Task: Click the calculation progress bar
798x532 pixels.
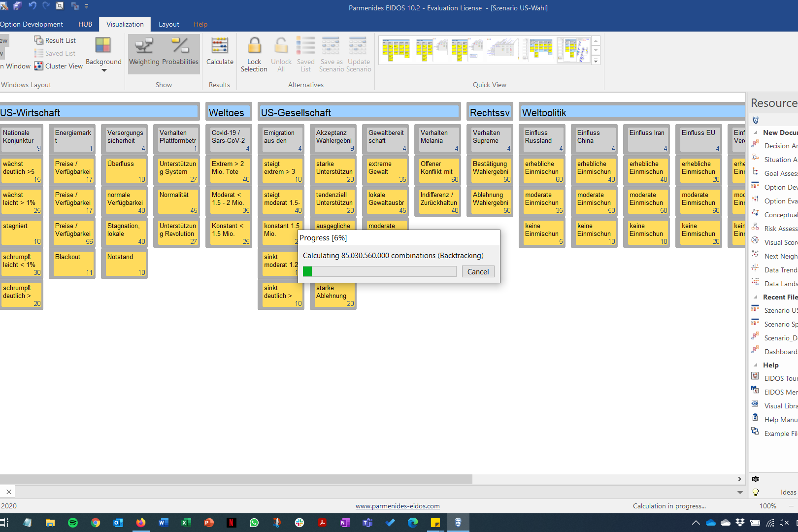Action: tap(379, 271)
